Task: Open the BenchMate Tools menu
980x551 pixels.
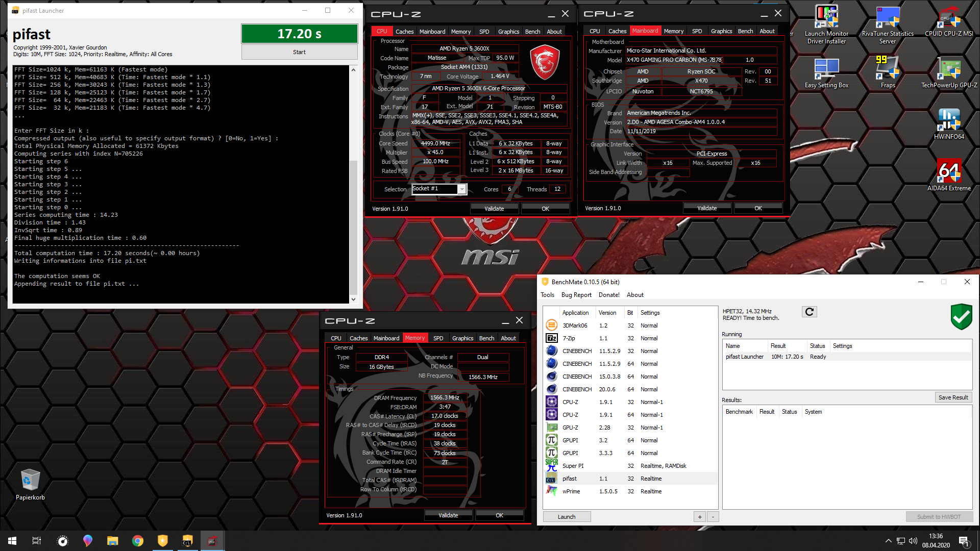Action: [547, 295]
